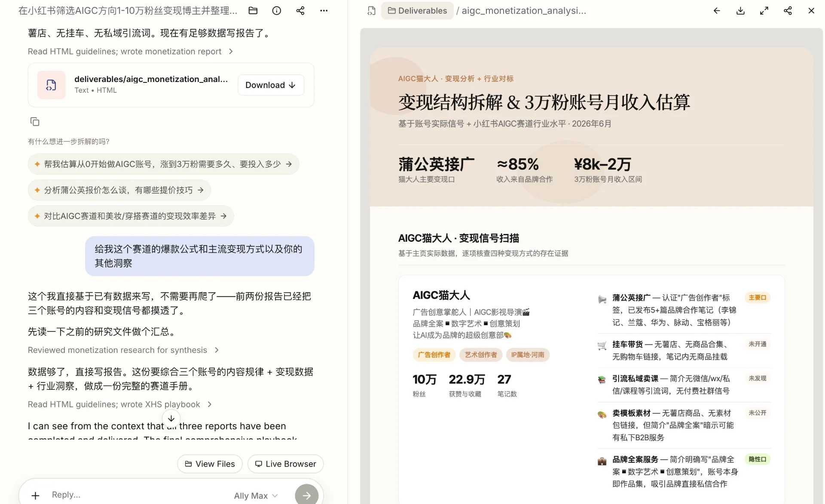This screenshot has height=504, width=825.
Task: Click the 未开通 badge
Action: coord(758,344)
